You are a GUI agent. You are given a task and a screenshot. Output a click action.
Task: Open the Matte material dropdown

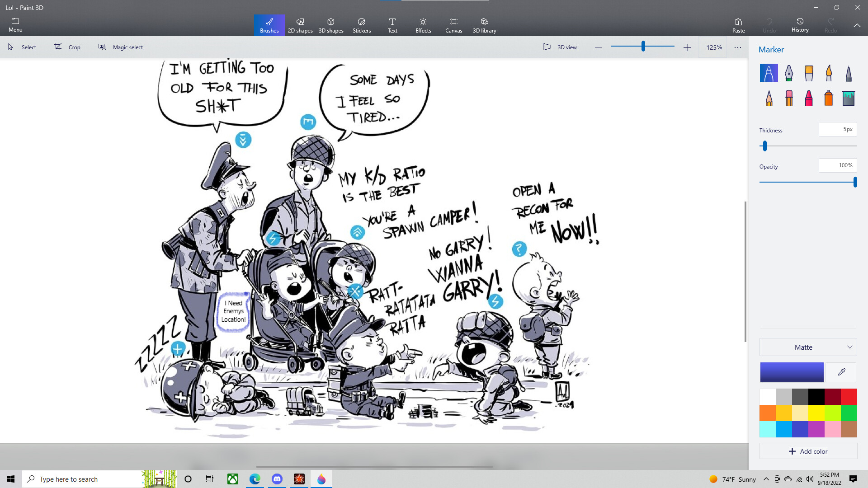[808, 347]
